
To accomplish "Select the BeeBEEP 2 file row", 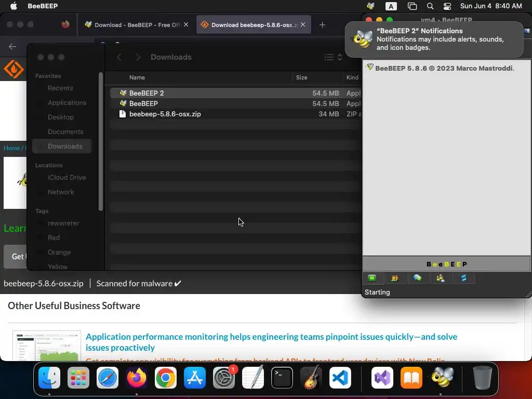I will (x=235, y=93).
